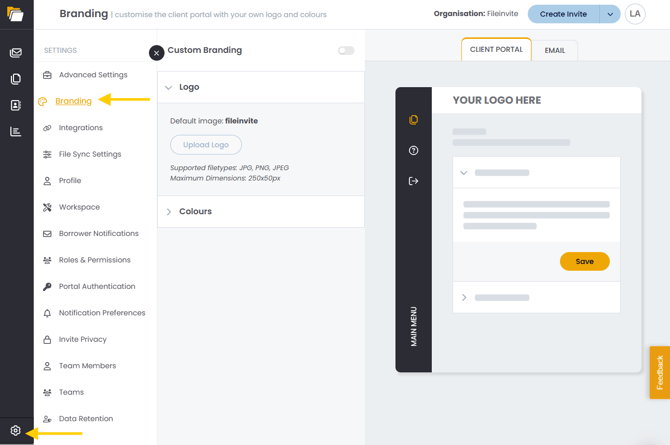Click the help question mark in portal preview
670x445 pixels.
point(413,151)
